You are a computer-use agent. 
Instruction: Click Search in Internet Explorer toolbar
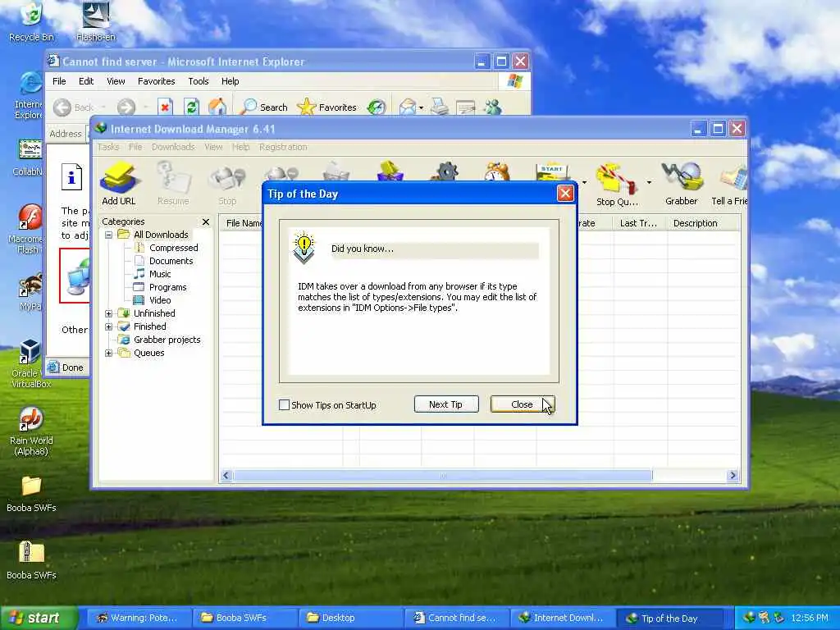263,107
